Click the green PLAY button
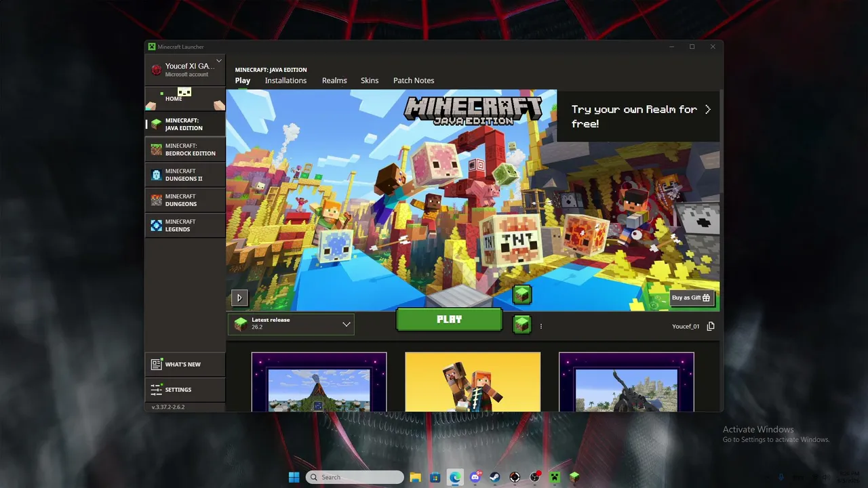The height and width of the screenshot is (488, 868). [449, 319]
